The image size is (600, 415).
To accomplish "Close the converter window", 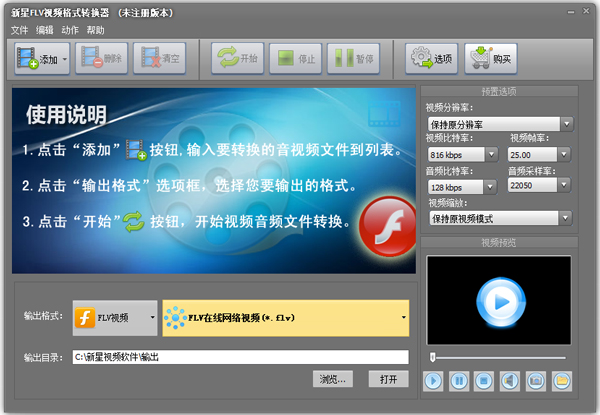I will (x=586, y=11).
